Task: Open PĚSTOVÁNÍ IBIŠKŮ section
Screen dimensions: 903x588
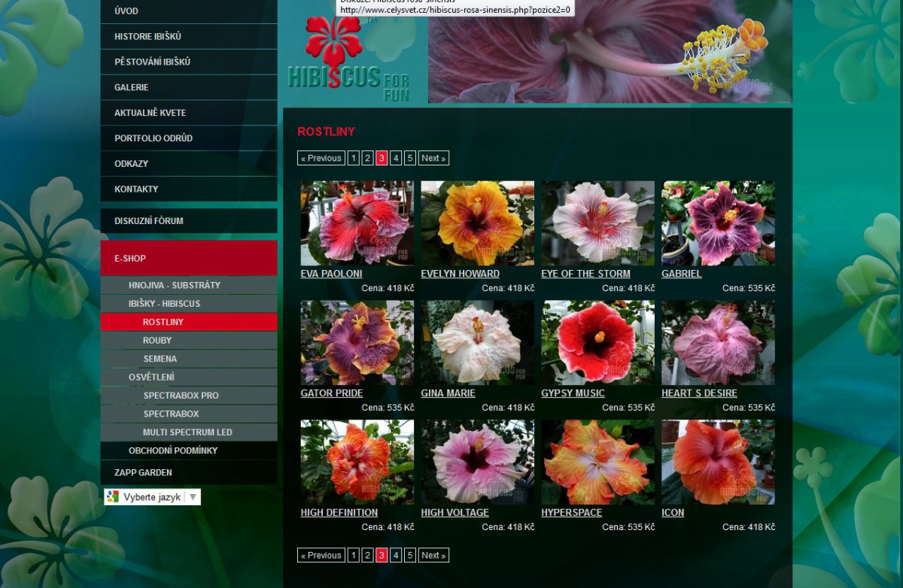Action: (x=189, y=62)
